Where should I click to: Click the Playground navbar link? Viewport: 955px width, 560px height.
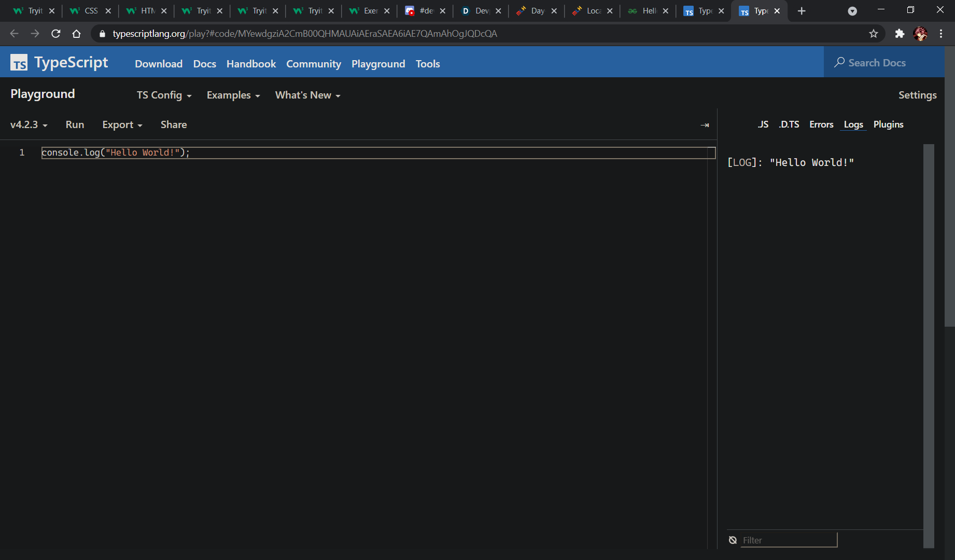(378, 64)
